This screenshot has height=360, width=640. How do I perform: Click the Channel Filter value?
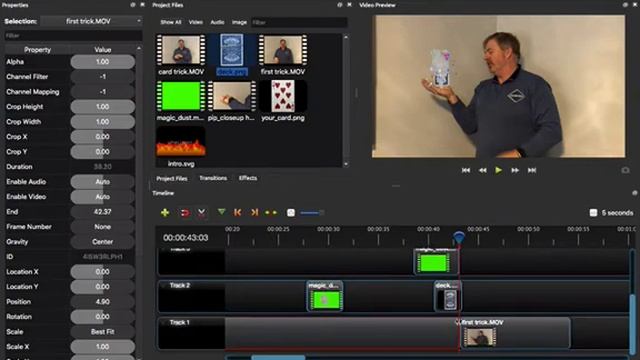102,77
